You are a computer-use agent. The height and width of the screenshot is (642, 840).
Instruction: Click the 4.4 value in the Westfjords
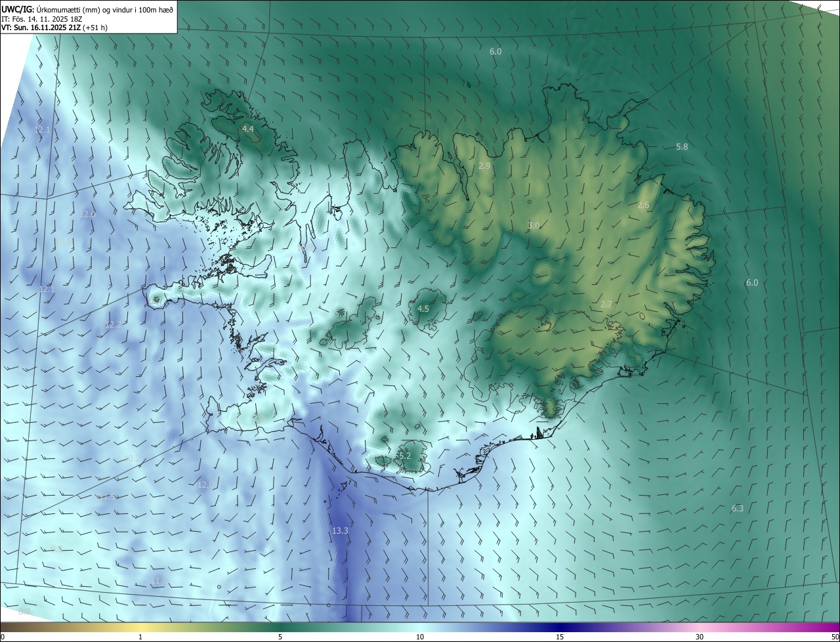(248, 129)
